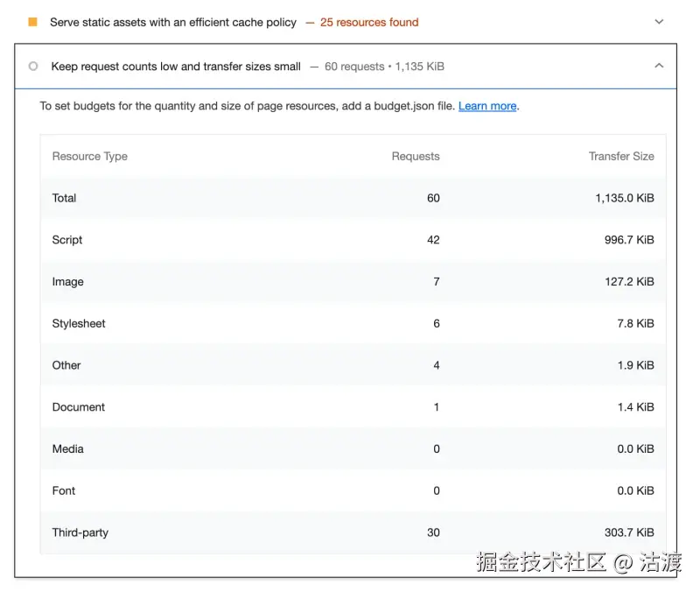Click the orange square audit severity icon

(33, 22)
